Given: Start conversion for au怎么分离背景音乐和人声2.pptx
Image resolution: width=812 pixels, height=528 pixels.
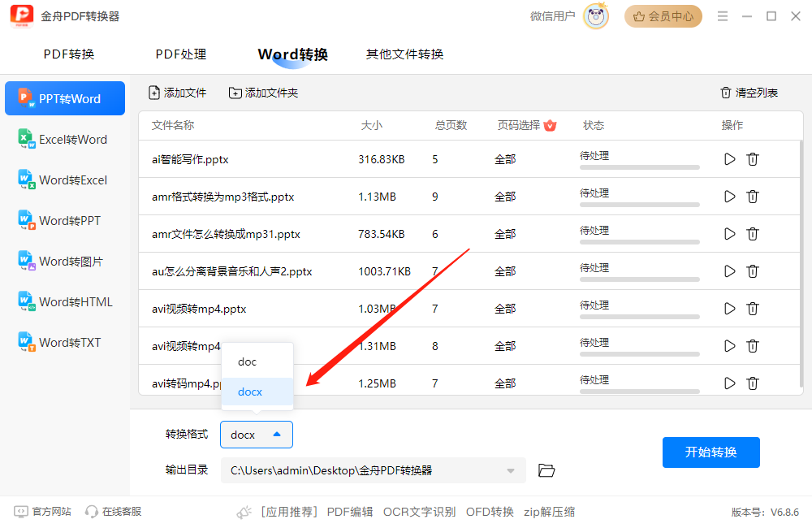Looking at the screenshot, I should click(x=730, y=271).
